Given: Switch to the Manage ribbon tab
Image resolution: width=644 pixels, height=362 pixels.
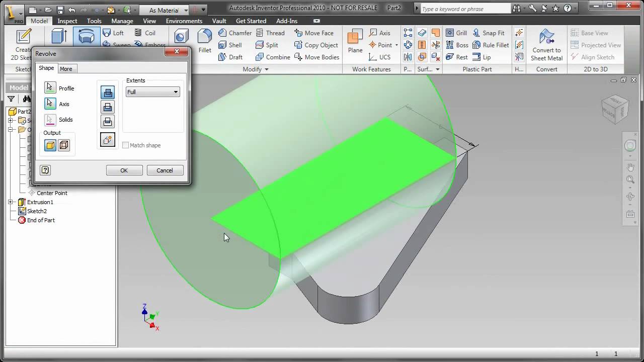Looking at the screenshot, I should (122, 21).
